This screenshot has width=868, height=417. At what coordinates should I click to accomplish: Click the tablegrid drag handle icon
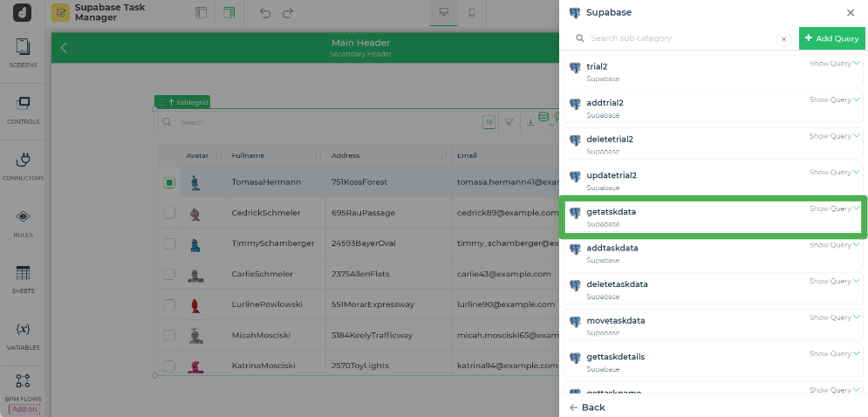161,102
